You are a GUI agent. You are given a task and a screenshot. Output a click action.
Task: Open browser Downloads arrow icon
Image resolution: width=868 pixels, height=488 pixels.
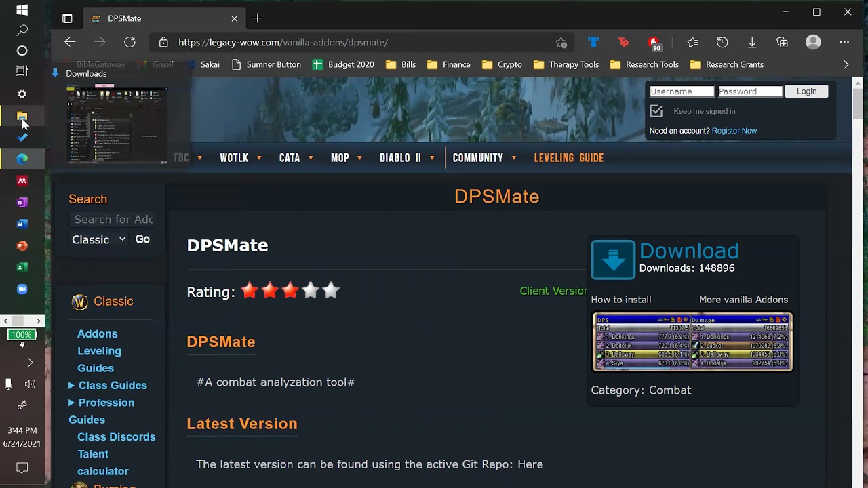(752, 42)
